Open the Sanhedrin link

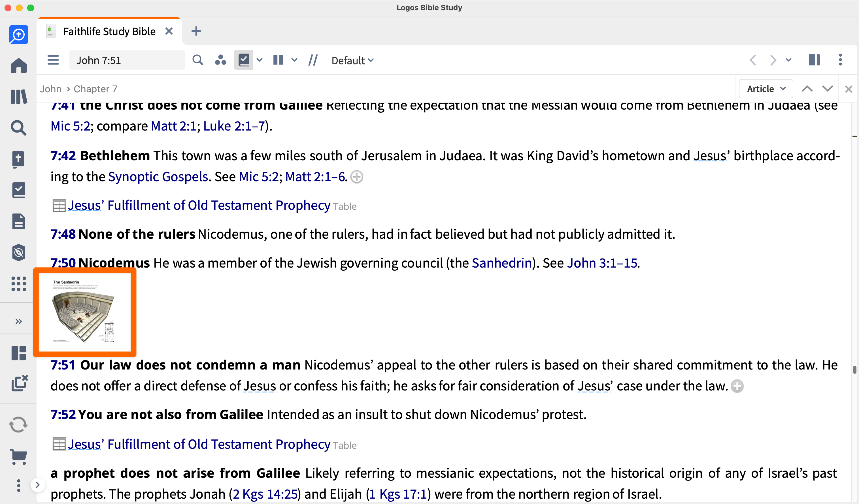[x=502, y=263]
